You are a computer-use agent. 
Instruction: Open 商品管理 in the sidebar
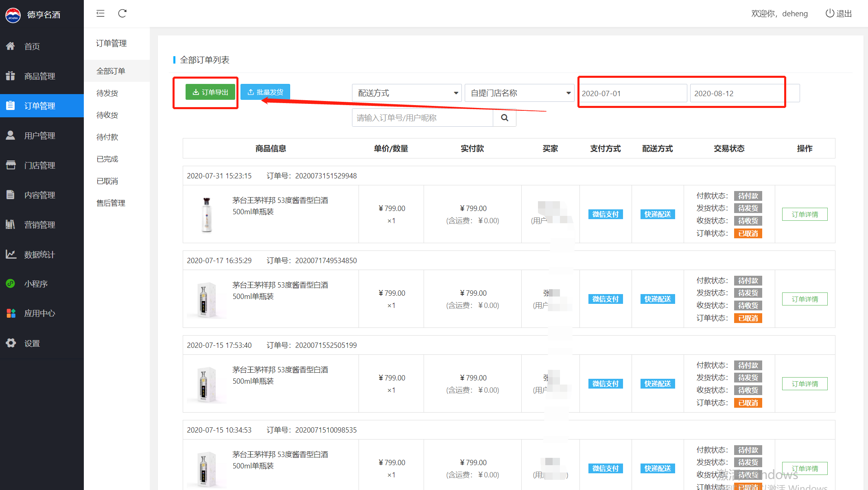coord(42,76)
